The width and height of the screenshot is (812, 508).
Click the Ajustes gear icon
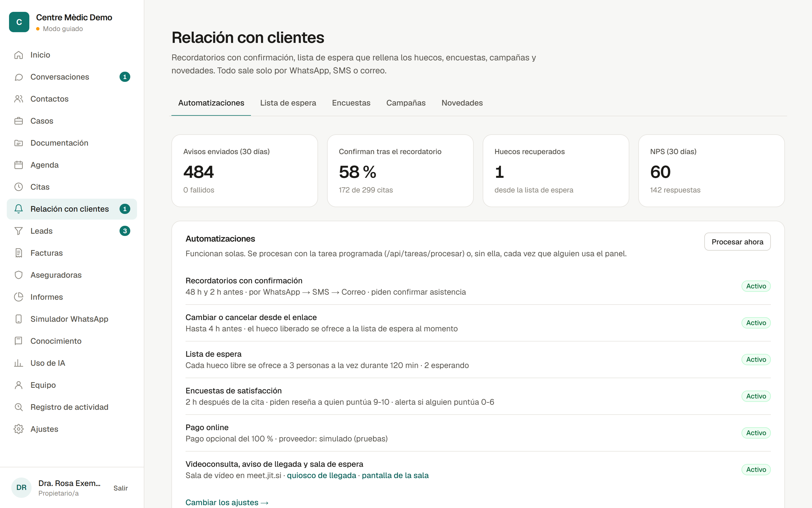(19, 429)
